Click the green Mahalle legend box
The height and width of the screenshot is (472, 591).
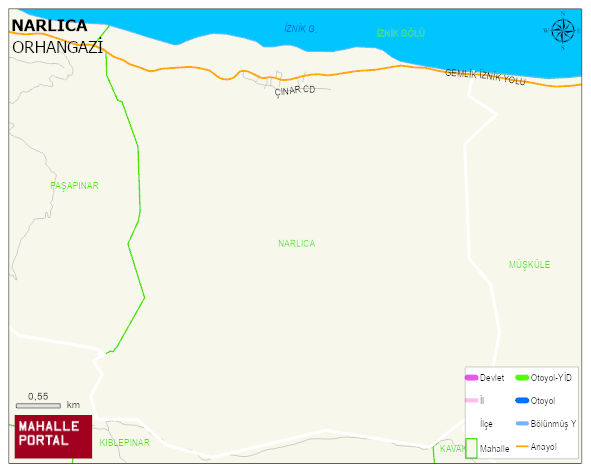pyautogui.click(x=471, y=448)
